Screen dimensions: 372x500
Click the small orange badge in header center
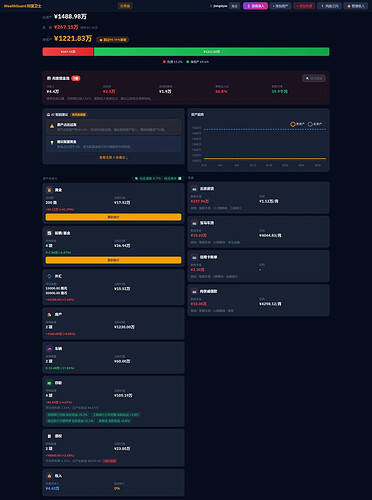[x=125, y=6]
